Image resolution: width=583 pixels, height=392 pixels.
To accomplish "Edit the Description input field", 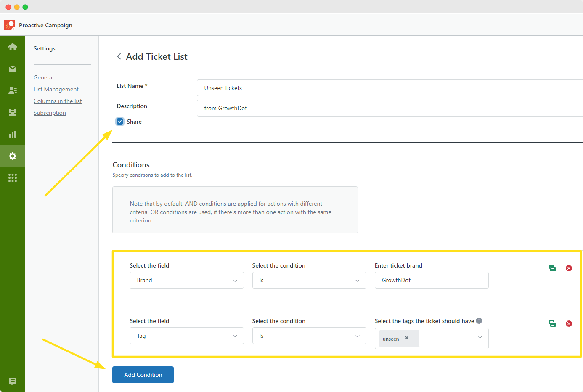I will pos(390,108).
